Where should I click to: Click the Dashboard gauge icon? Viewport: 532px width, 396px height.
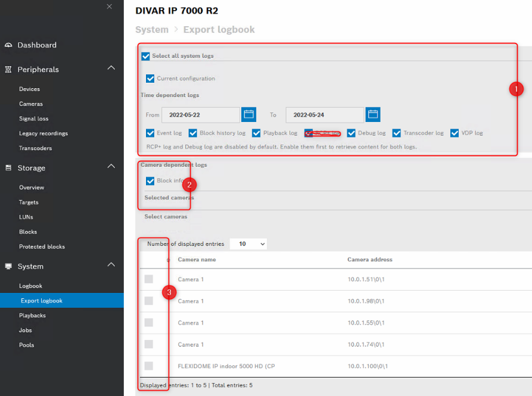pos(8,45)
